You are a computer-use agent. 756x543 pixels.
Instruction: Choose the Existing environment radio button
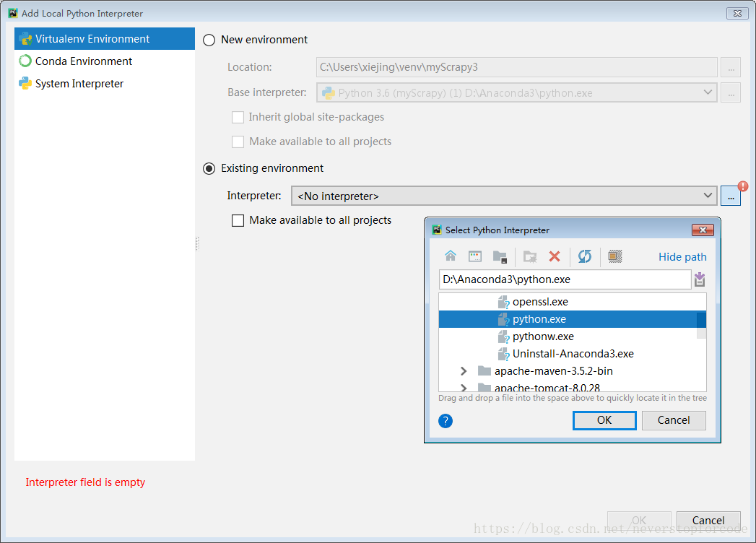[x=209, y=169]
